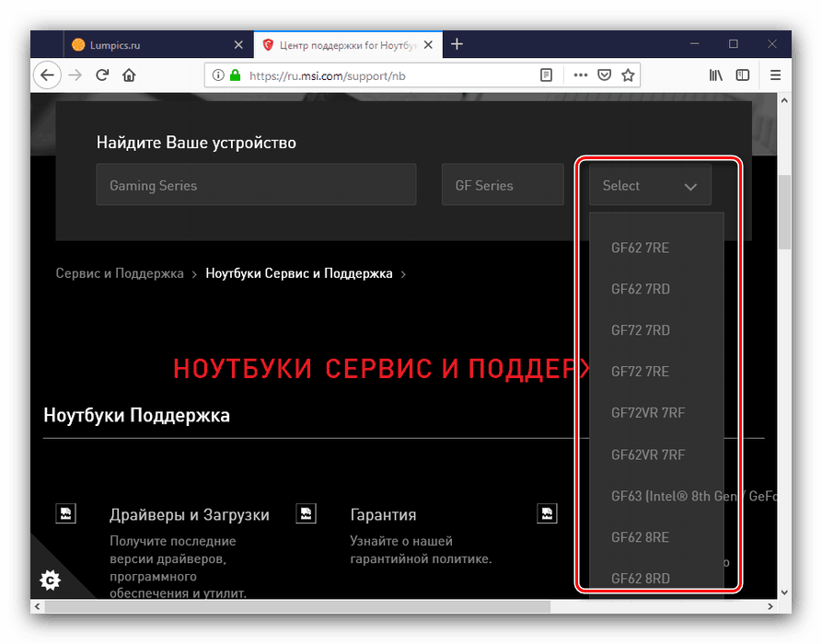This screenshot has width=822, height=644.
Task: Open Ноутбуки Сервис и Поддержка breadcrumb
Action: tap(299, 273)
